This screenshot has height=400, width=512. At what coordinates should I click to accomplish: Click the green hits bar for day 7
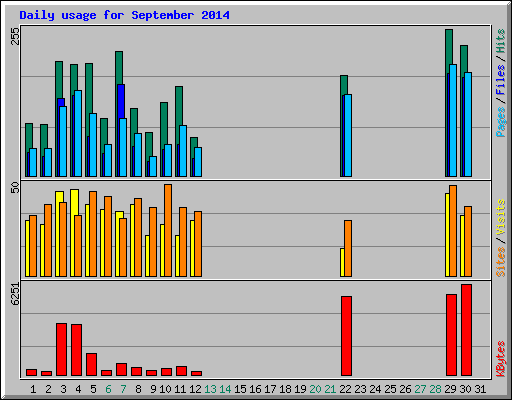pos(119,67)
